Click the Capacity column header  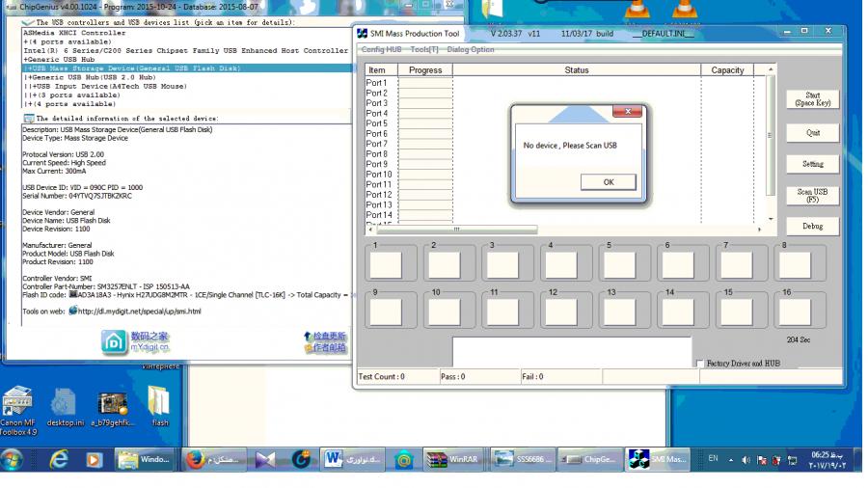click(727, 70)
